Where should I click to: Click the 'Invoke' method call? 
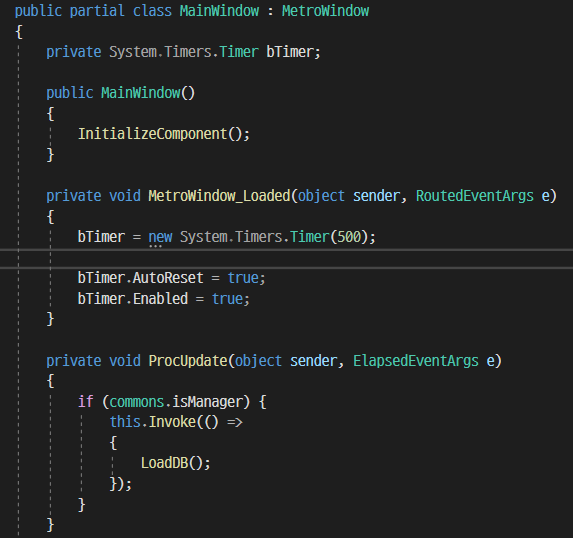(172, 422)
